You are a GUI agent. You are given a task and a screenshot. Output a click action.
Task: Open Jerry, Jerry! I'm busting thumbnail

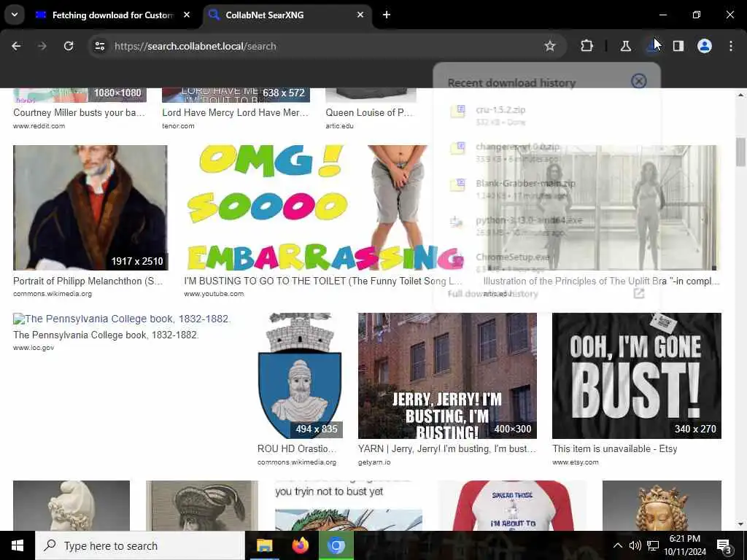pyautogui.click(x=447, y=376)
